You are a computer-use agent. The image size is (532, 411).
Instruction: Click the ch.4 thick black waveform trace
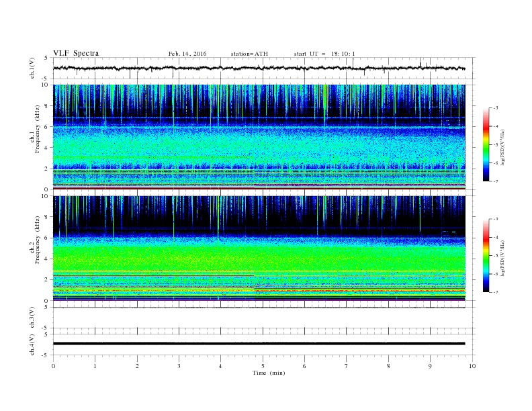coord(259,344)
